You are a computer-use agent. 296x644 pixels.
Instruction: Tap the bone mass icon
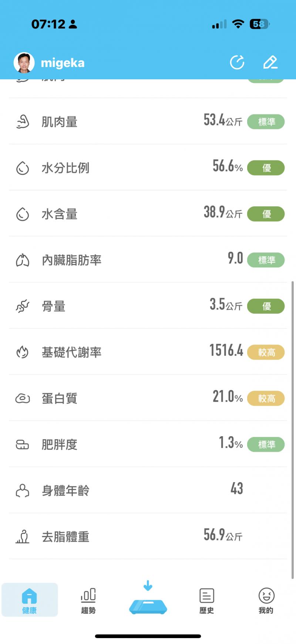click(x=23, y=306)
